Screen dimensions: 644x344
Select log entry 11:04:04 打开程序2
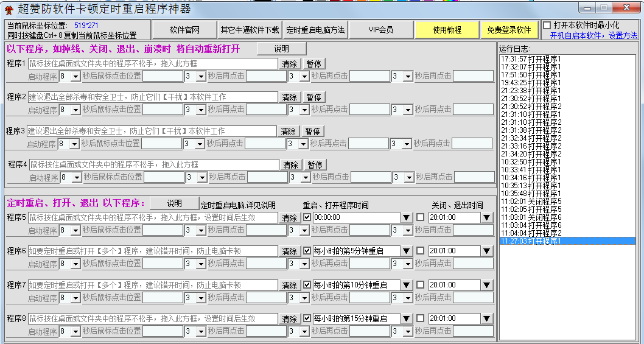(567, 233)
